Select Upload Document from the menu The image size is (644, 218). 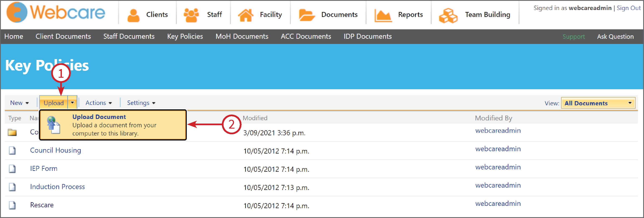pyautogui.click(x=99, y=117)
